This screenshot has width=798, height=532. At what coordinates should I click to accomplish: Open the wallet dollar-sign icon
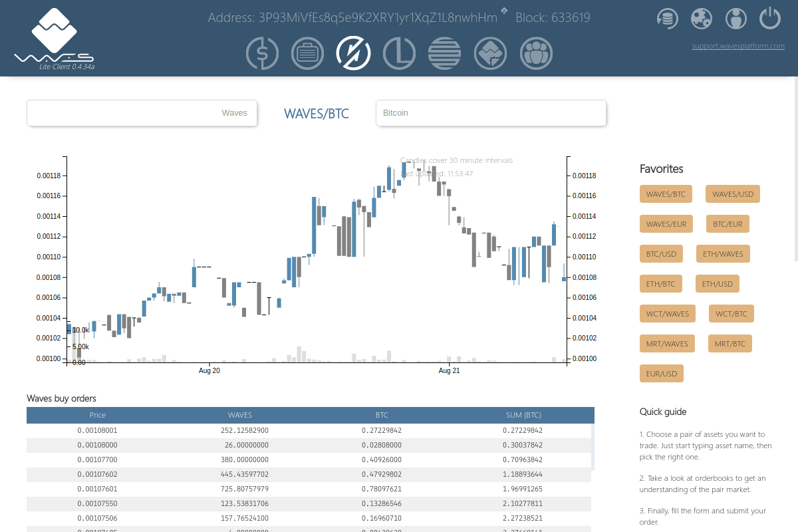pyautogui.click(x=262, y=53)
